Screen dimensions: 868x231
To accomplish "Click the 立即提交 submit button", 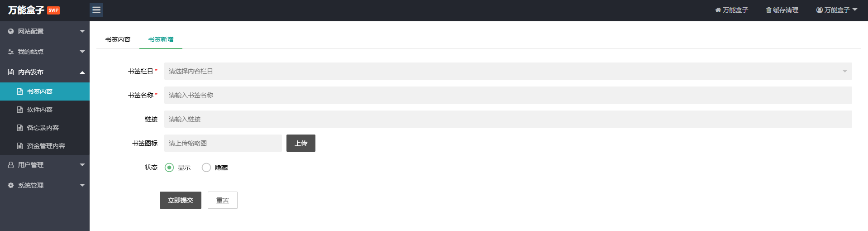I will click(181, 200).
